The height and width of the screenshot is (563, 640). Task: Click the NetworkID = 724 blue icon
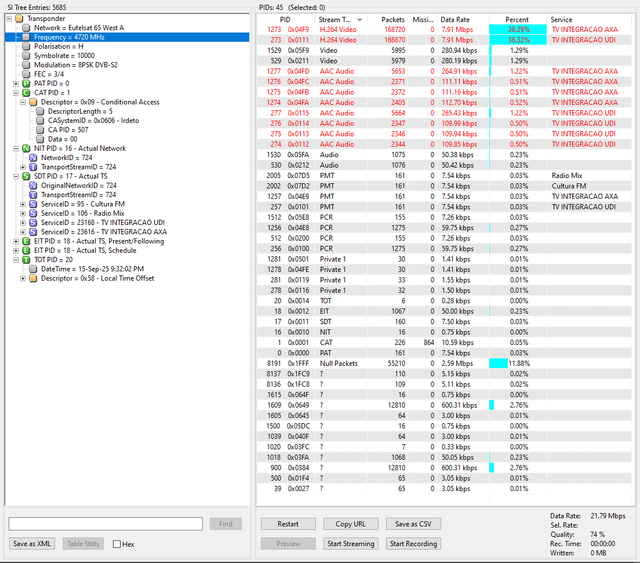33,158
